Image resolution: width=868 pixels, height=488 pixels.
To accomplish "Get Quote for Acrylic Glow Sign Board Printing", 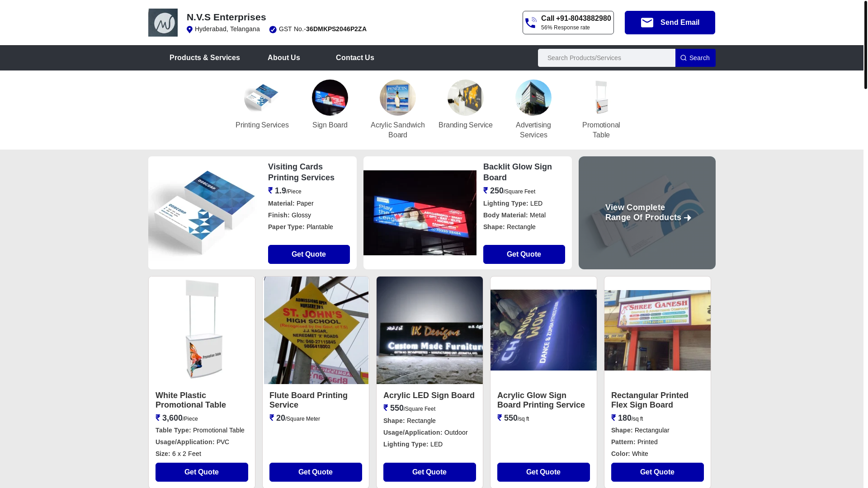I will coord(543,472).
